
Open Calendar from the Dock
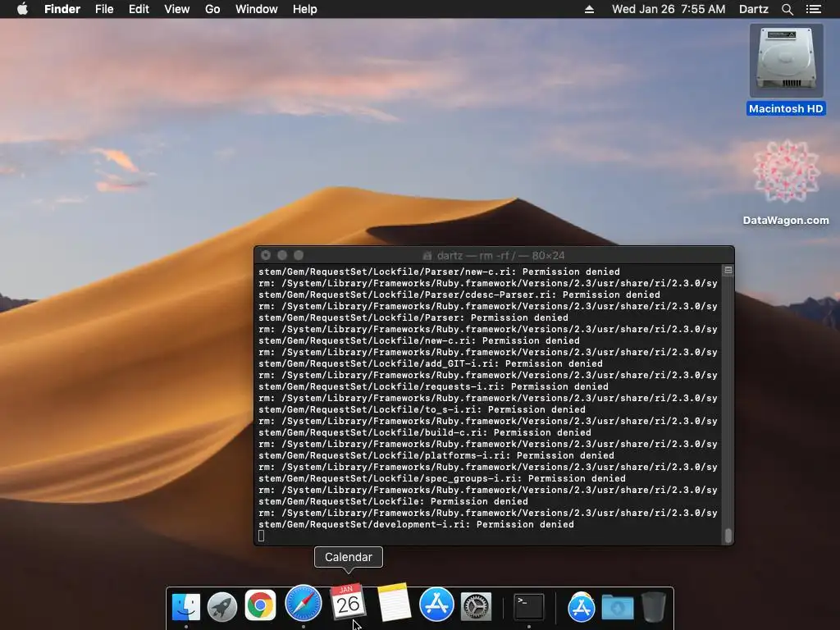coord(348,602)
